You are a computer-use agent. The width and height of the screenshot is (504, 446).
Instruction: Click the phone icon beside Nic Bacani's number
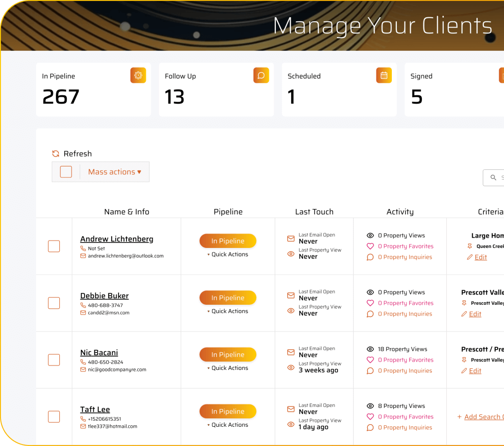pyautogui.click(x=83, y=361)
